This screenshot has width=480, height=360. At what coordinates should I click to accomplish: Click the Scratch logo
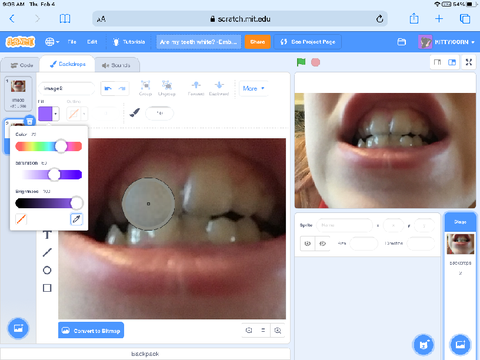[20, 42]
